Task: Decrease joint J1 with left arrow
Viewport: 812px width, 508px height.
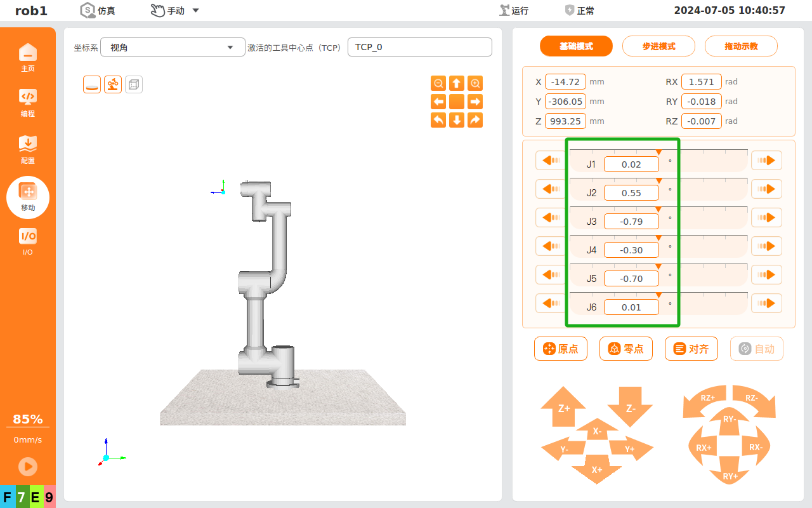Action: coord(551,161)
